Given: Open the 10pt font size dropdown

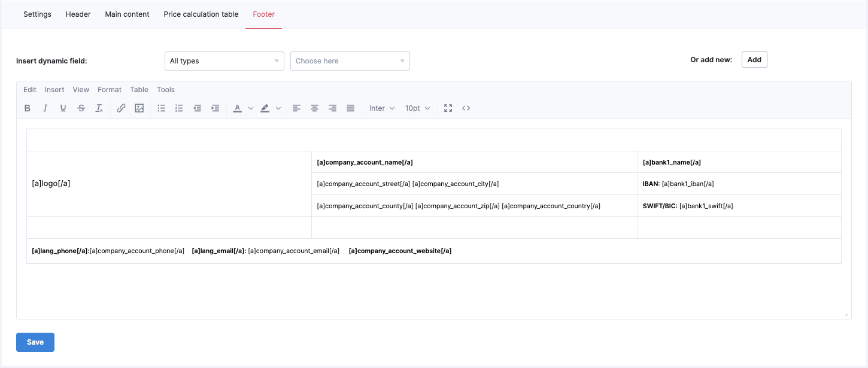Looking at the screenshot, I should coord(417,108).
